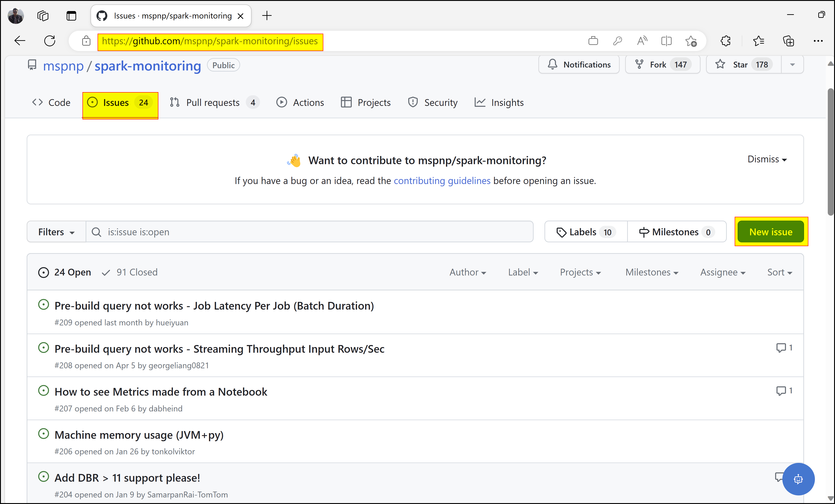Click the password key icon
Viewport: 835px width, 504px height.
tap(617, 41)
